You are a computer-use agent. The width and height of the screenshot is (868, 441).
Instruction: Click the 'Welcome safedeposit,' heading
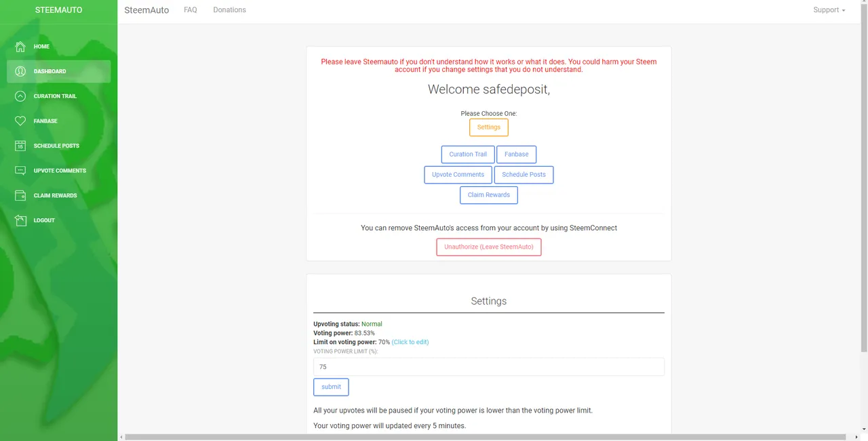point(489,89)
